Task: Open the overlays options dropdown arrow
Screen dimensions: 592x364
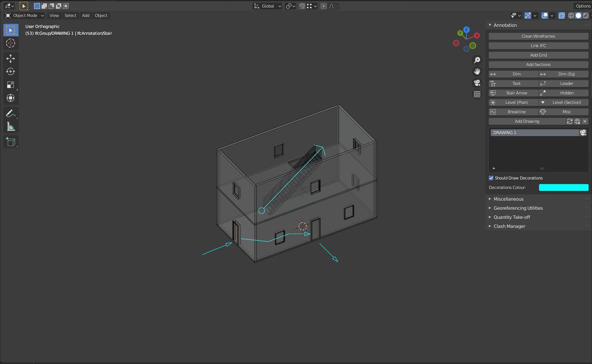Action: pos(552,15)
